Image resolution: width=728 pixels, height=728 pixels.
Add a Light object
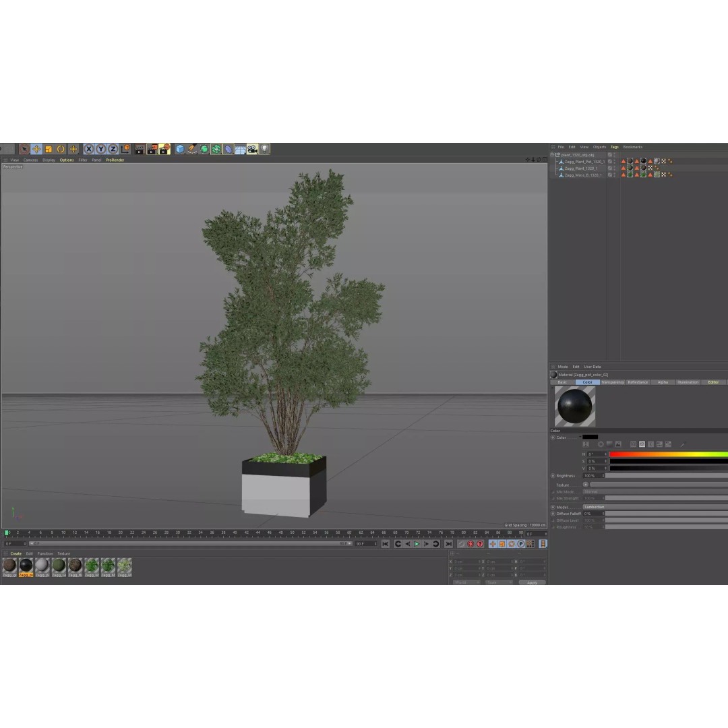pos(265,149)
